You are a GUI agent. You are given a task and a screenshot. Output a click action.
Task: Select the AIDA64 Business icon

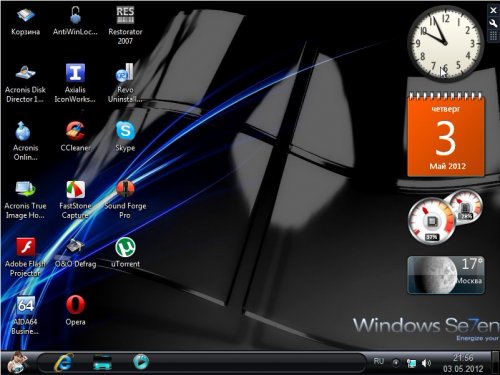point(25,315)
